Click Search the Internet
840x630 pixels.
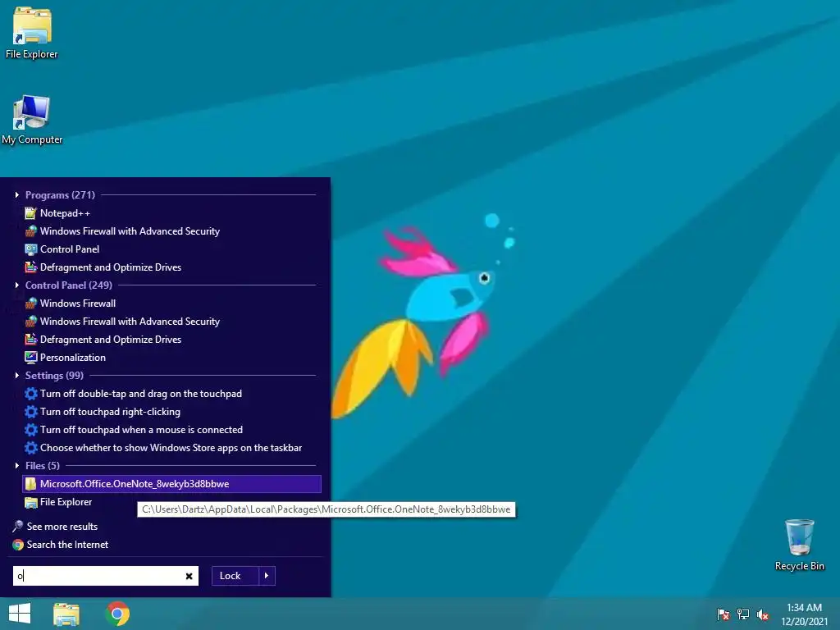[x=67, y=545]
